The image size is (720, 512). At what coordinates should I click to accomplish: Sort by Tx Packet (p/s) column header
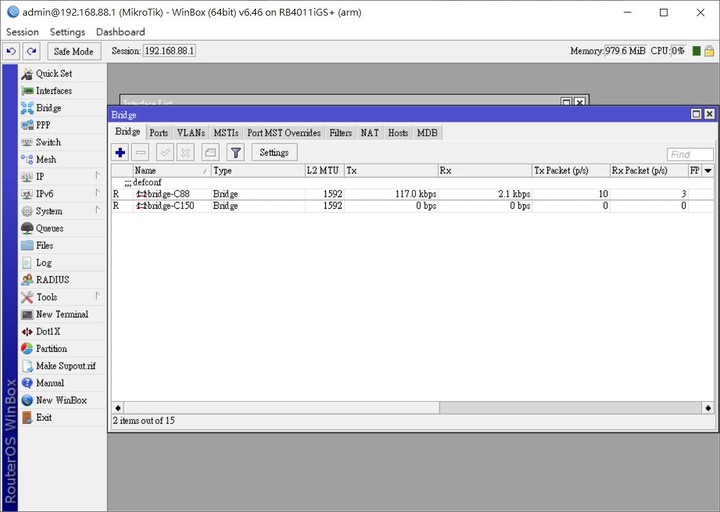[571, 171]
